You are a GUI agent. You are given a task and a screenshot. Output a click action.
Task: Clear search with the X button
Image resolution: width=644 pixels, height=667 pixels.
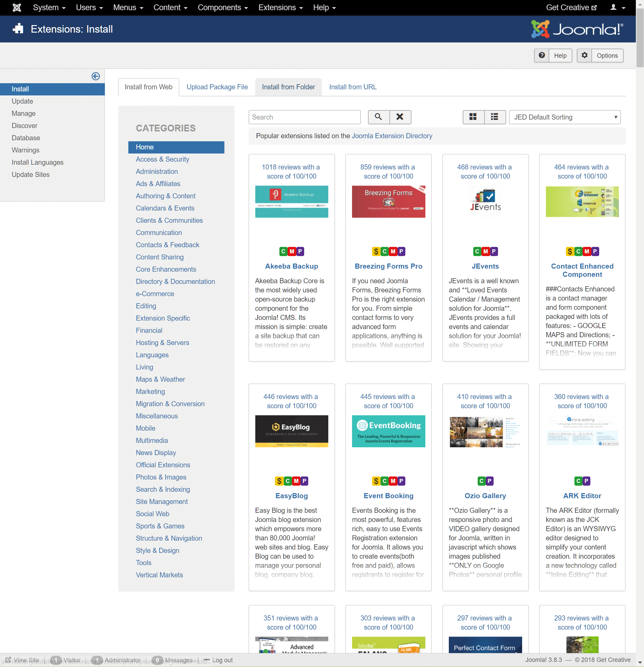tap(400, 117)
